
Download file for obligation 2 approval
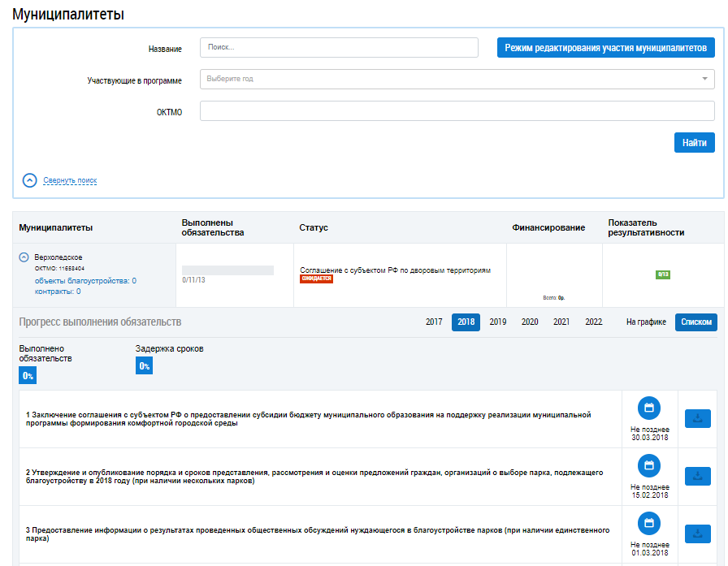click(x=698, y=476)
